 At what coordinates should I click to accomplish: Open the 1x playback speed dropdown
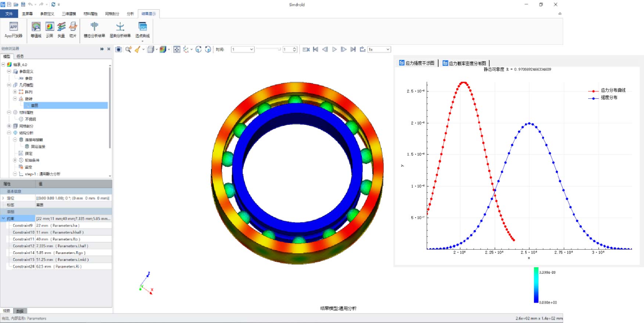tap(387, 50)
